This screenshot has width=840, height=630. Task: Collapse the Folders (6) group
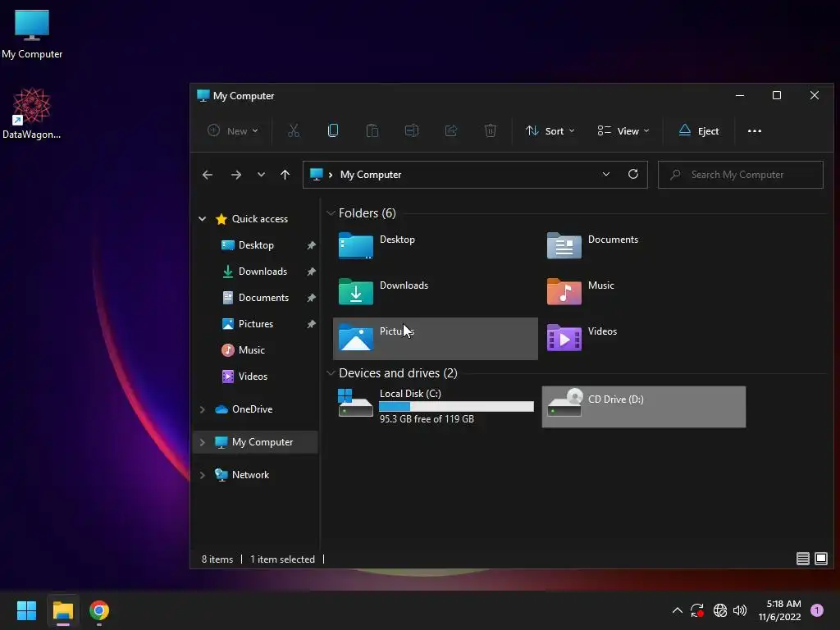[331, 213]
